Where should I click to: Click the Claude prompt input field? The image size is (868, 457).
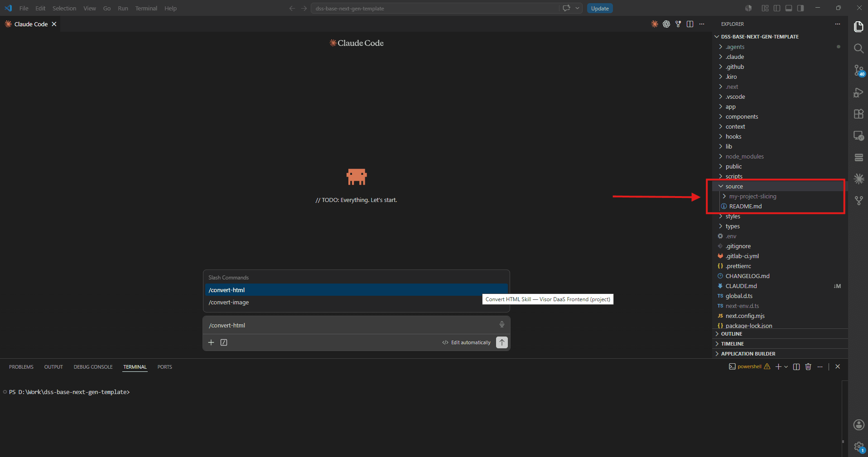(x=351, y=325)
